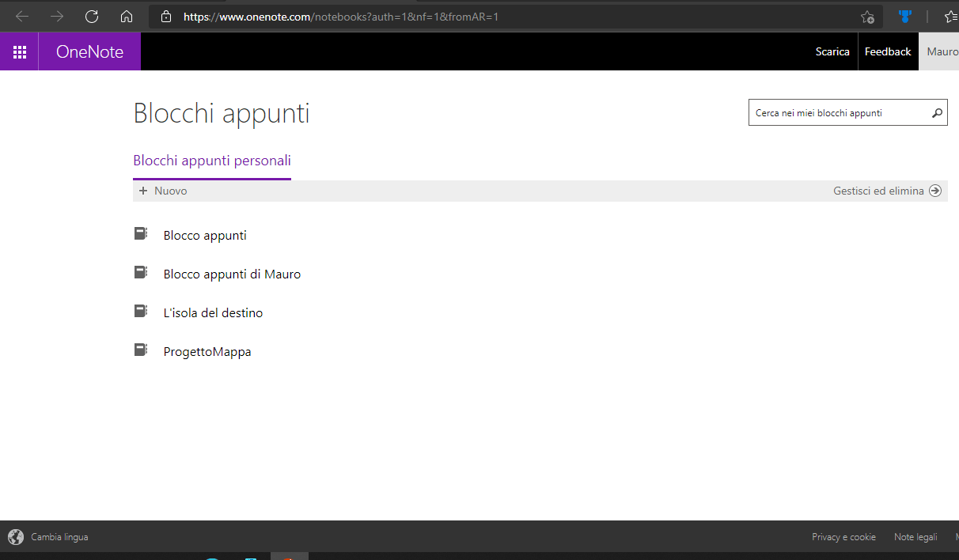Click the browser forward arrow
This screenshot has width=959, height=560.
pyautogui.click(x=57, y=17)
